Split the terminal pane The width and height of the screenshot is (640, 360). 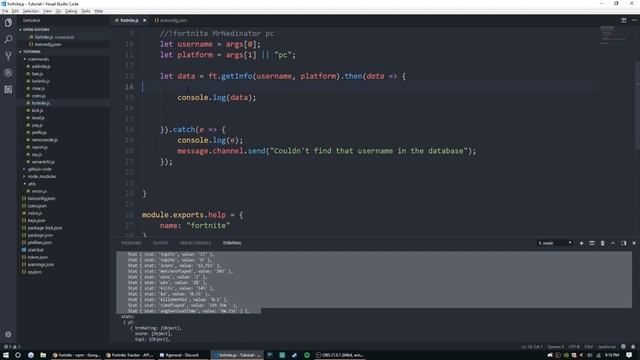click(x=592, y=243)
